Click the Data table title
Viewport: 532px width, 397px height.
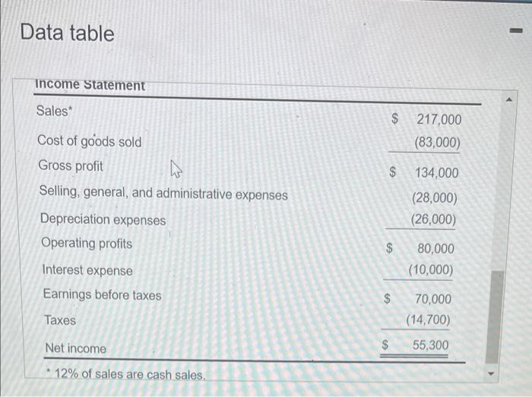click(x=67, y=33)
